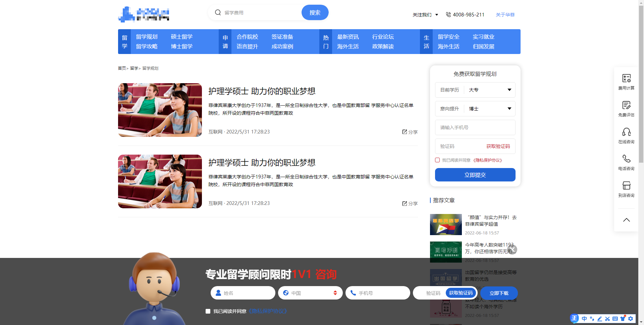
Task: Open the 费用计算 calculator icon
Action: pyautogui.click(x=626, y=78)
